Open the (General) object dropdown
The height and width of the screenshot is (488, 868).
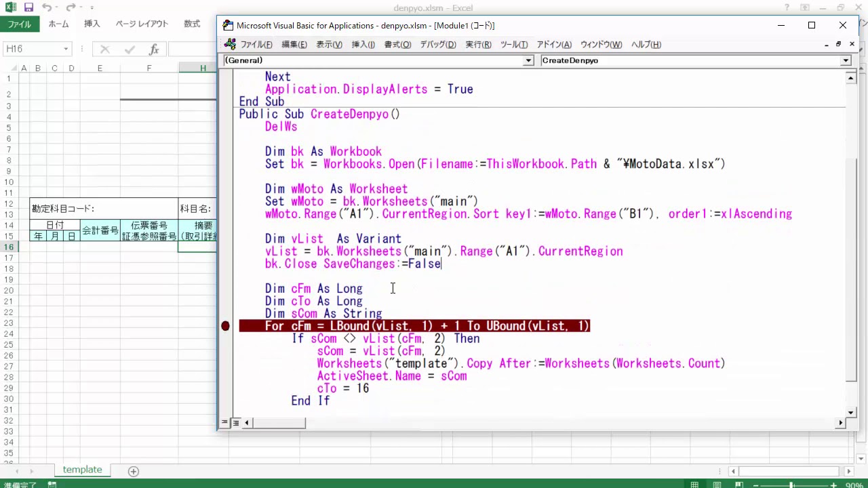click(528, 60)
